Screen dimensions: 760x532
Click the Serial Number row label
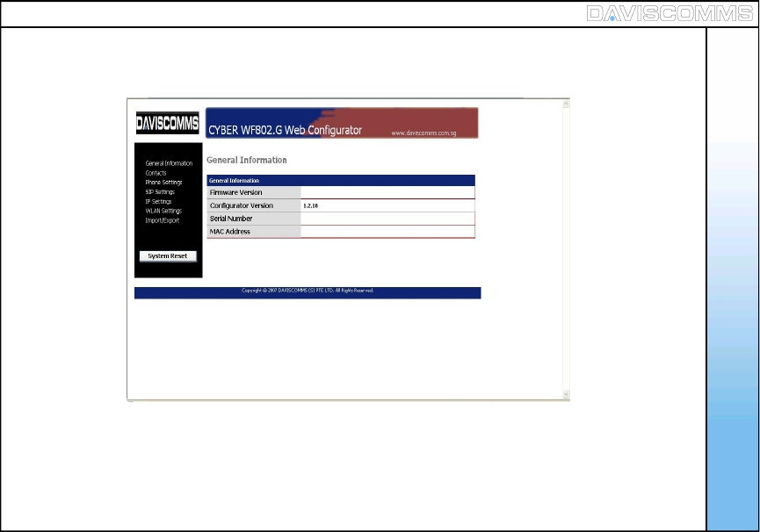(x=231, y=219)
